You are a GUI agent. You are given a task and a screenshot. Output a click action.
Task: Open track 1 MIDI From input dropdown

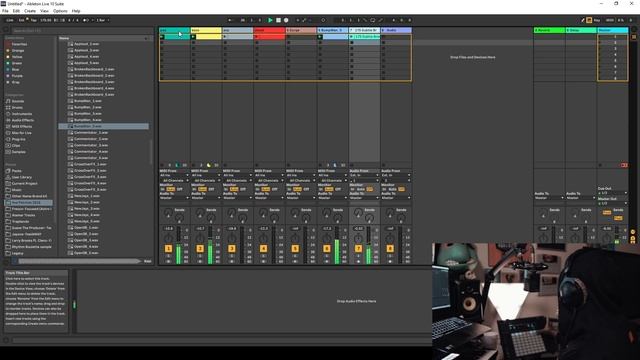tap(174, 176)
